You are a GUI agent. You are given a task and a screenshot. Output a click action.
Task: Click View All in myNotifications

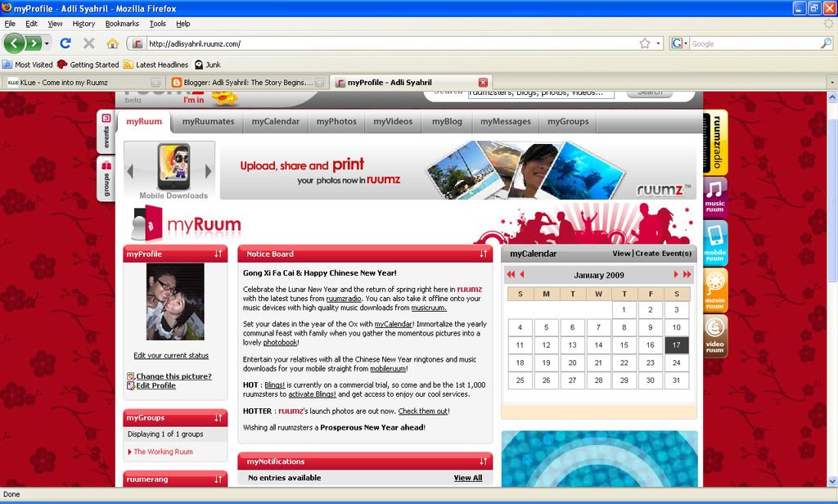point(467,478)
